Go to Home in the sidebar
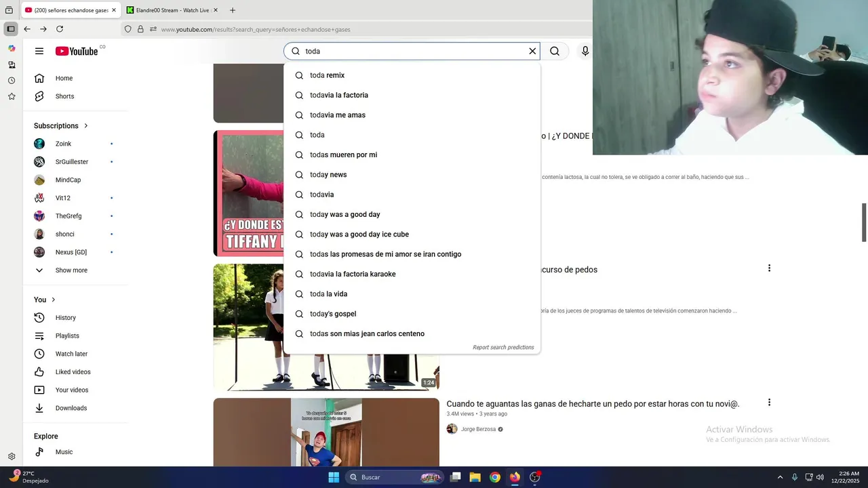868x488 pixels. [75, 78]
